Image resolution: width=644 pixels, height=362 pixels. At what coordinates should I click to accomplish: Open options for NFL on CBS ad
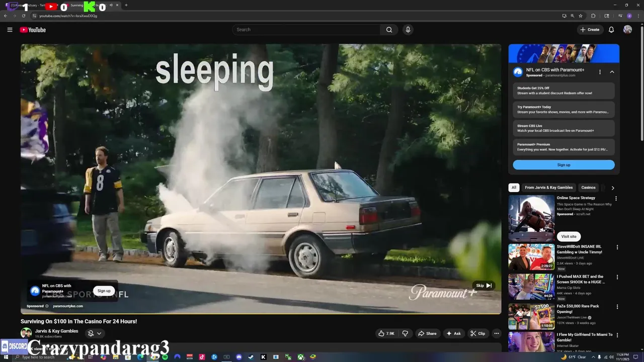click(x=600, y=72)
